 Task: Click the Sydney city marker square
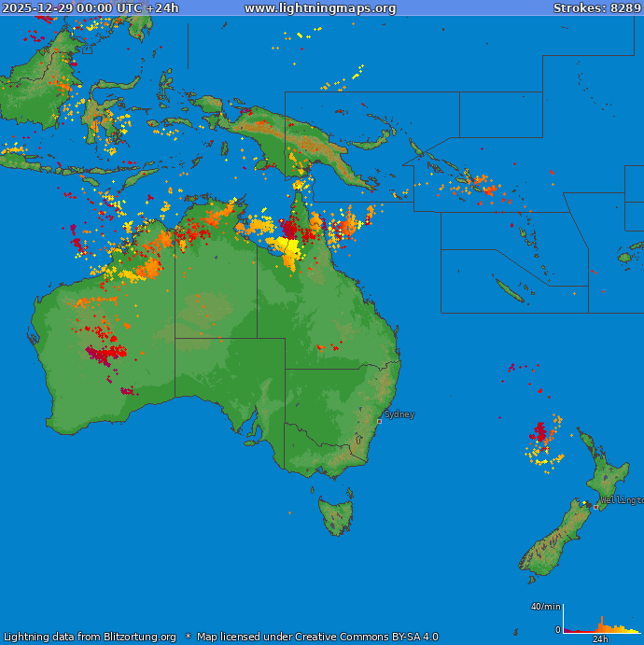(x=379, y=421)
